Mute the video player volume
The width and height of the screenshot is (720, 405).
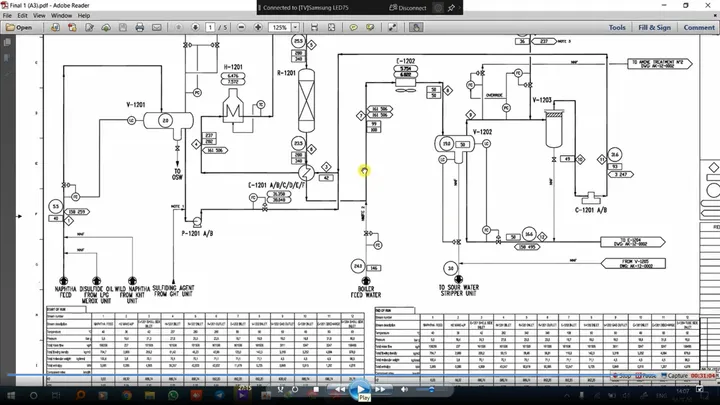coord(404,389)
